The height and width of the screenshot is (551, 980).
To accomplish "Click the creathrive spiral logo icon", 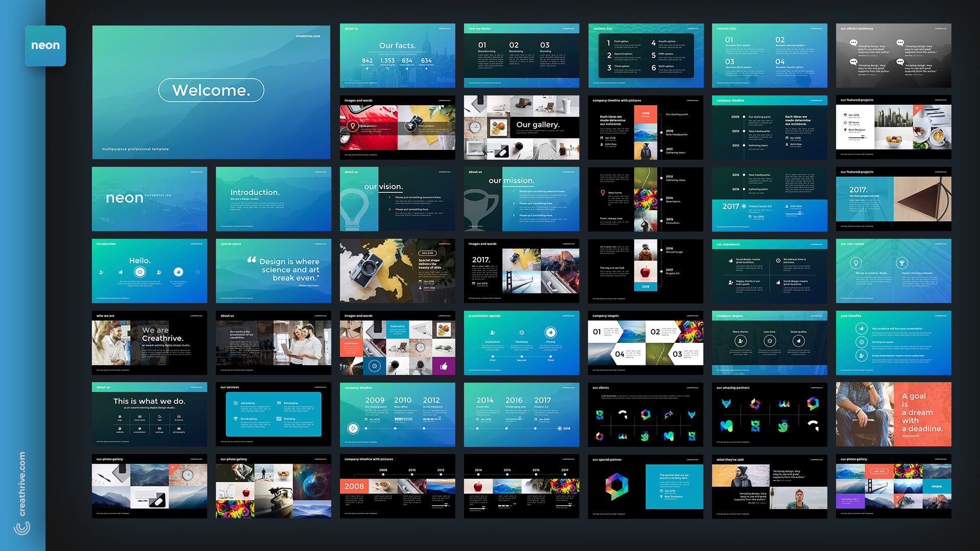I will tap(22, 528).
